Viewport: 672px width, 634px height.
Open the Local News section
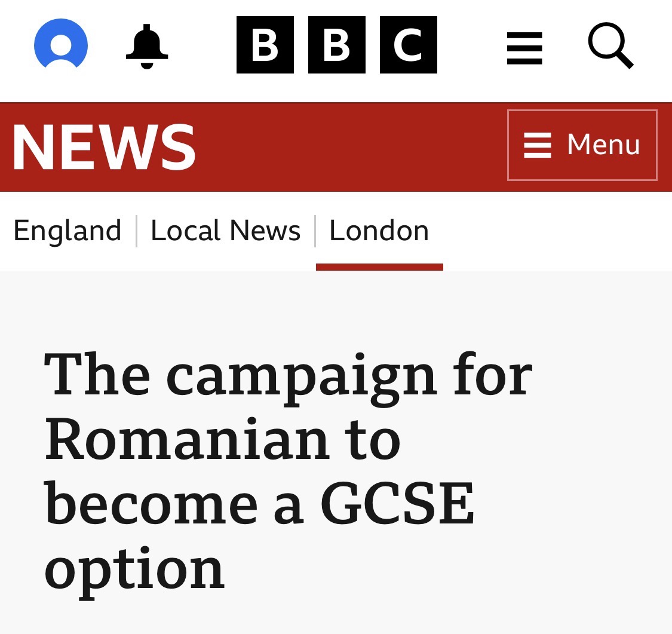(225, 231)
